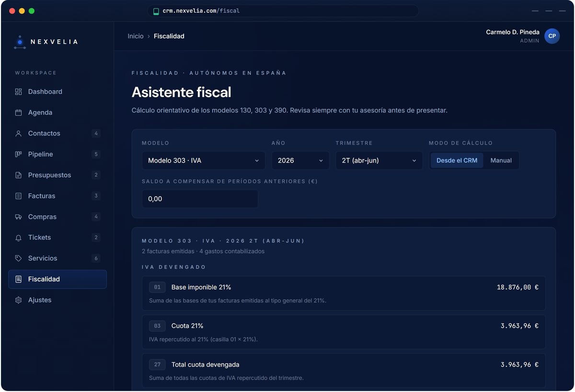Click the casilla 27 number badge
This screenshot has height=392, width=575.
point(157,365)
